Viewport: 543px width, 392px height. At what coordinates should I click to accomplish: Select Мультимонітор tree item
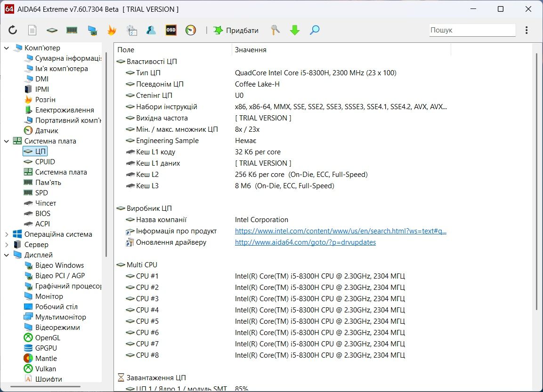click(55, 317)
